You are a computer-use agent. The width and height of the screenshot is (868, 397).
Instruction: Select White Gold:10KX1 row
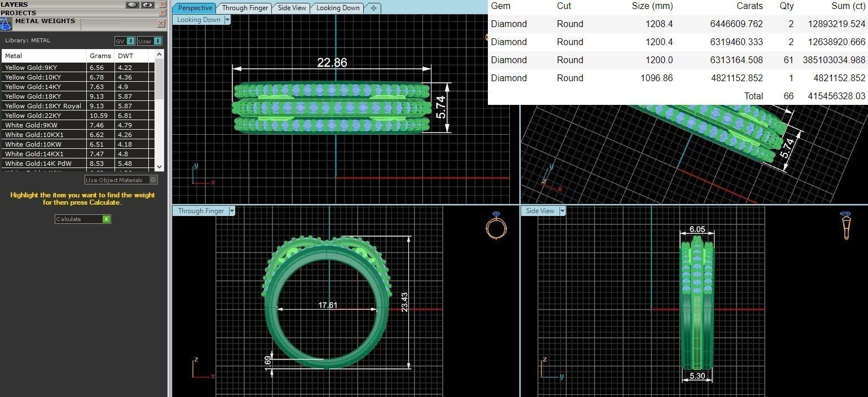pyautogui.click(x=78, y=135)
